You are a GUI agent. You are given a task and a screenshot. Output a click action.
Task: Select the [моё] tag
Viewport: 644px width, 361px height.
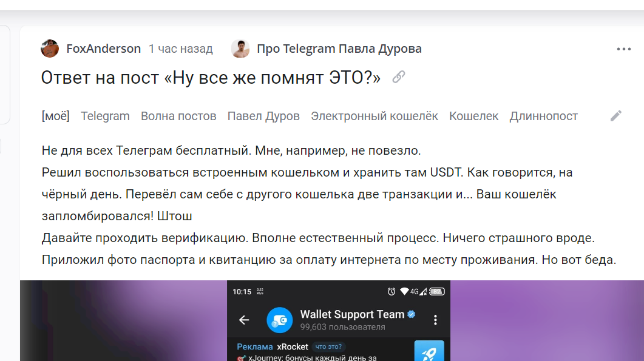point(55,116)
